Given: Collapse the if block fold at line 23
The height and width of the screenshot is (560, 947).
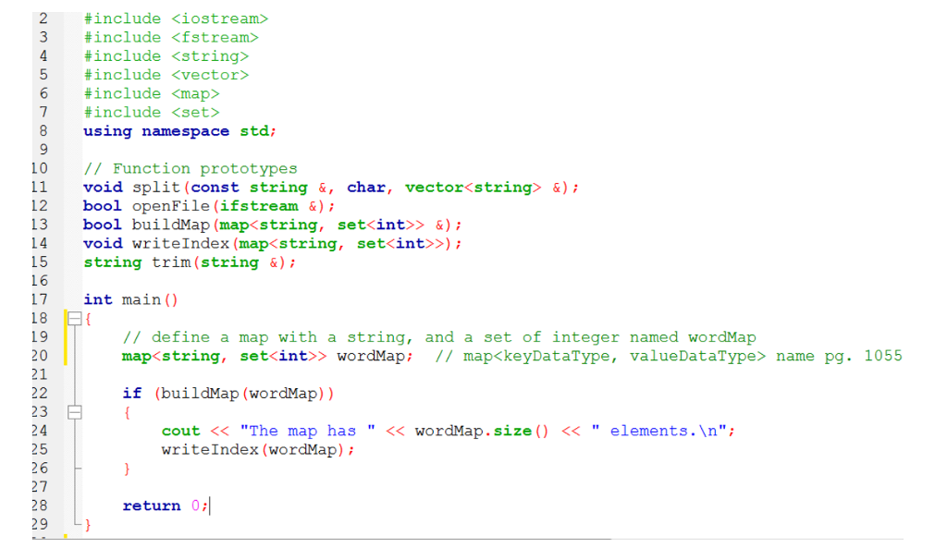Looking at the screenshot, I should (74, 412).
